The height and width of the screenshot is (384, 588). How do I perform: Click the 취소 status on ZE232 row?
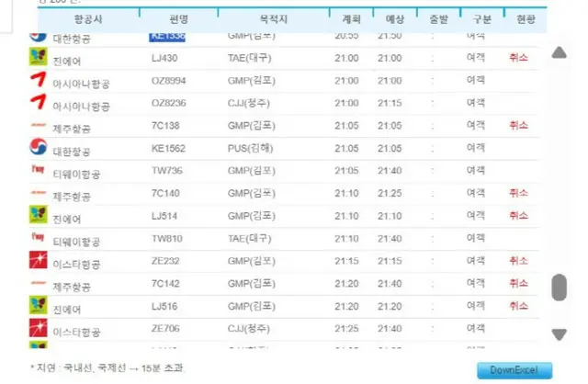pos(518,260)
